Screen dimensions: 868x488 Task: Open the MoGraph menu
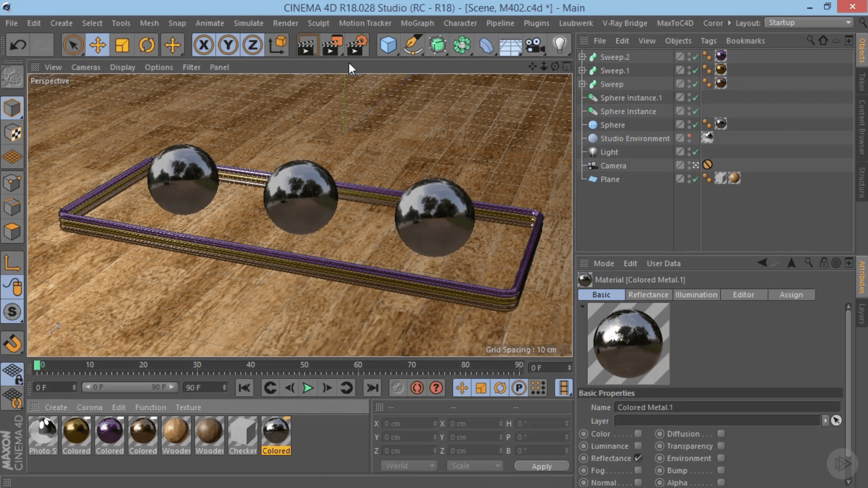point(417,23)
